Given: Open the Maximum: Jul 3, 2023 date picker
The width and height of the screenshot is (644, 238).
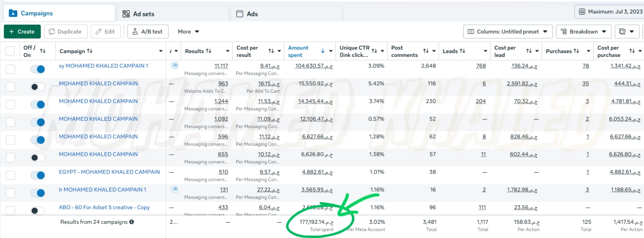Looking at the screenshot, I should 609,12.
